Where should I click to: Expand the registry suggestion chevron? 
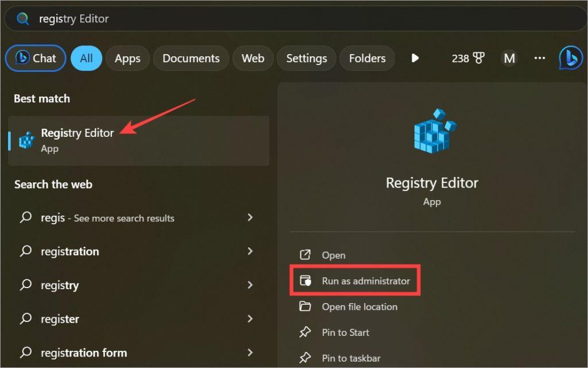(x=250, y=285)
